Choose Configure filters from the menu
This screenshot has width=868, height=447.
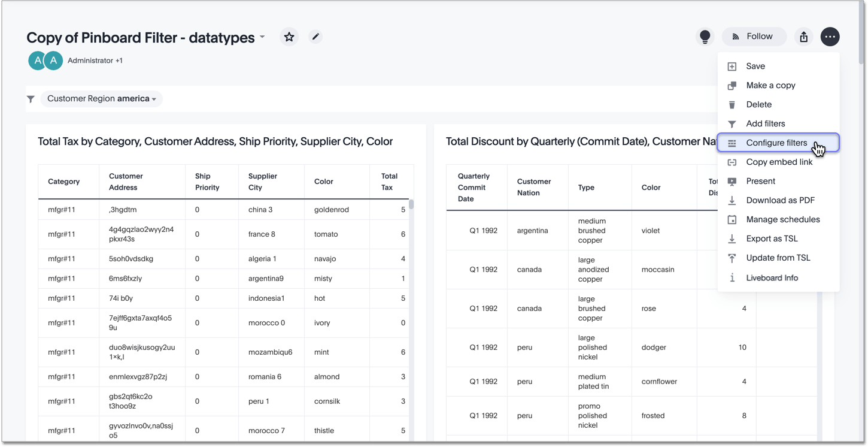[x=776, y=143]
